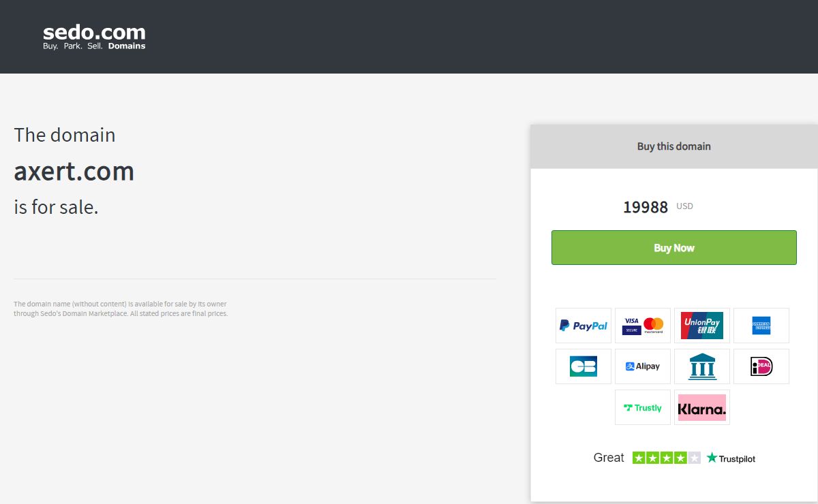Click the Great rating label
The image size is (818, 504).
pos(609,458)
